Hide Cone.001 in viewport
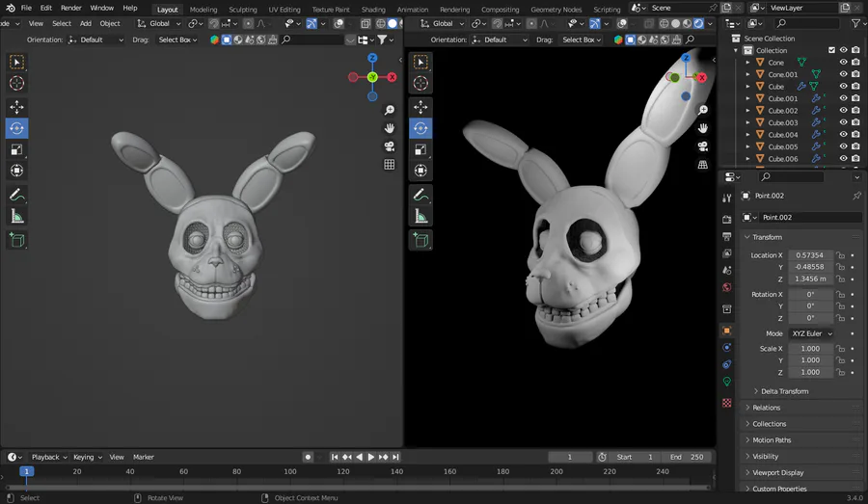This screenshot has height=504, width=868. 844,74
